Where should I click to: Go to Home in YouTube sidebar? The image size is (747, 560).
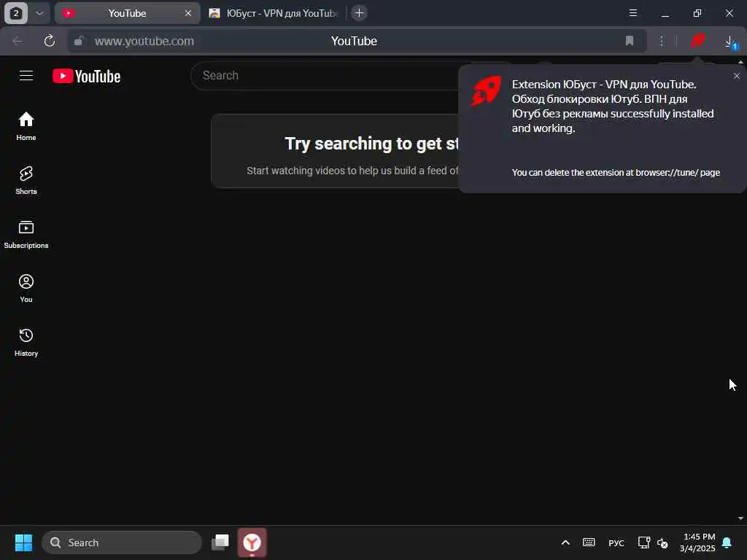pos(26,126)
